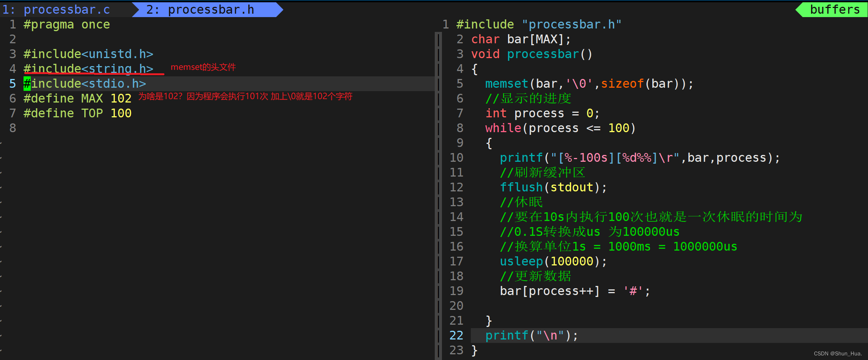
Task: Click the 'while(process <= 100)' loop line
Action: tap(560, 128)
